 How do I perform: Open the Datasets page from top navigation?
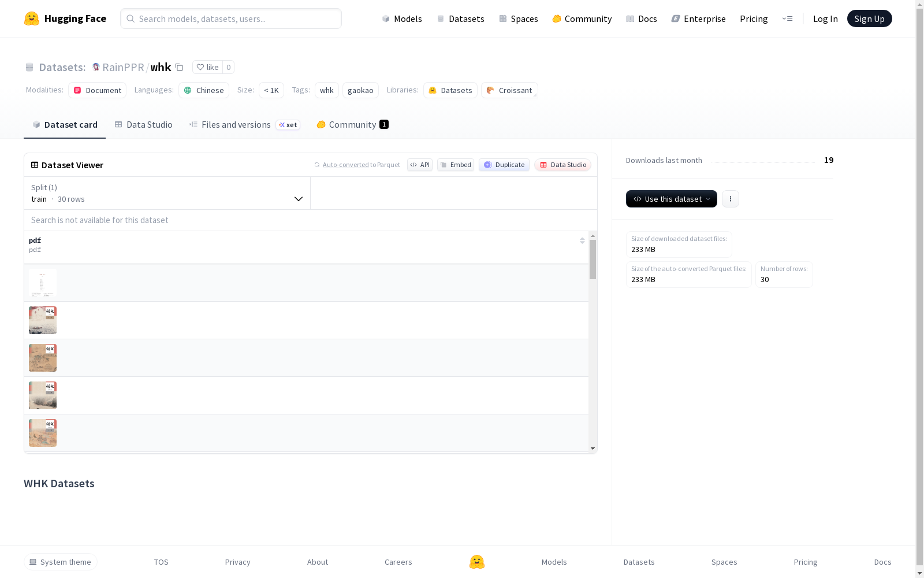(x=460, y=18)
